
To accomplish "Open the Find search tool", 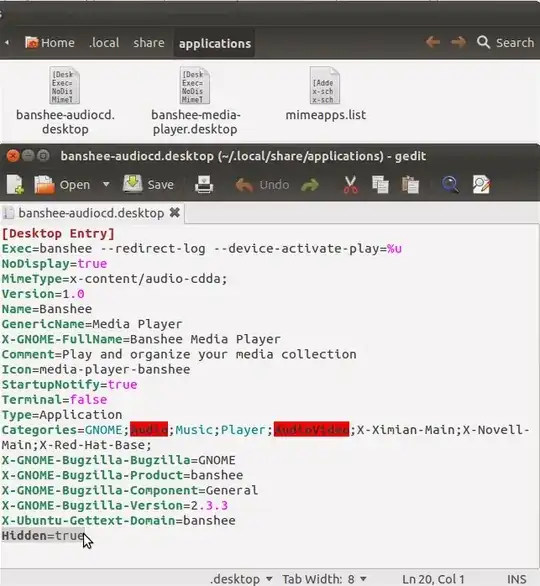I will click(x=450, y=185).
